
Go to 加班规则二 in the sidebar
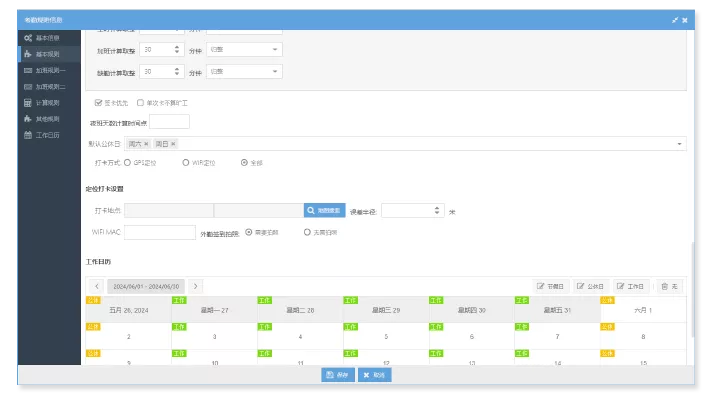tap(49, 87)
